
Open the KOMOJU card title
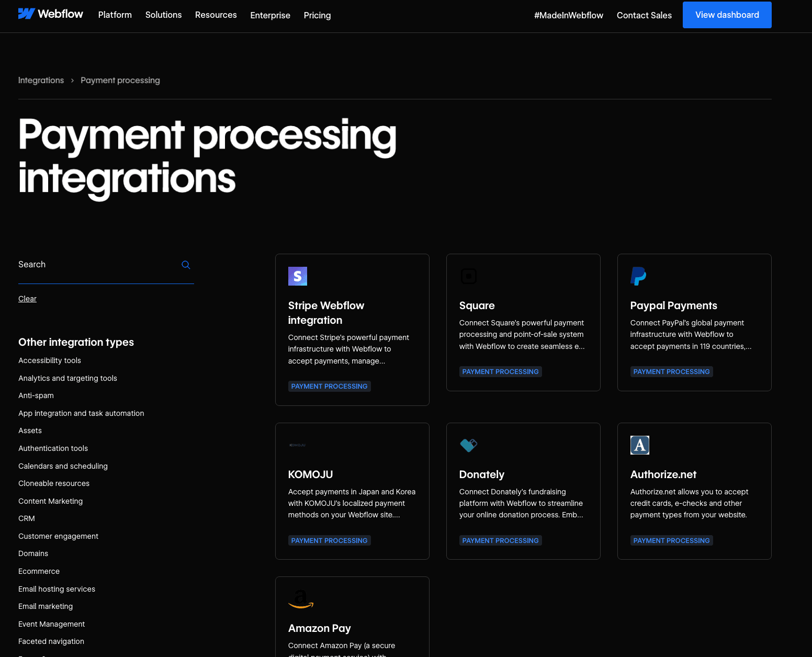coord(310,474)
